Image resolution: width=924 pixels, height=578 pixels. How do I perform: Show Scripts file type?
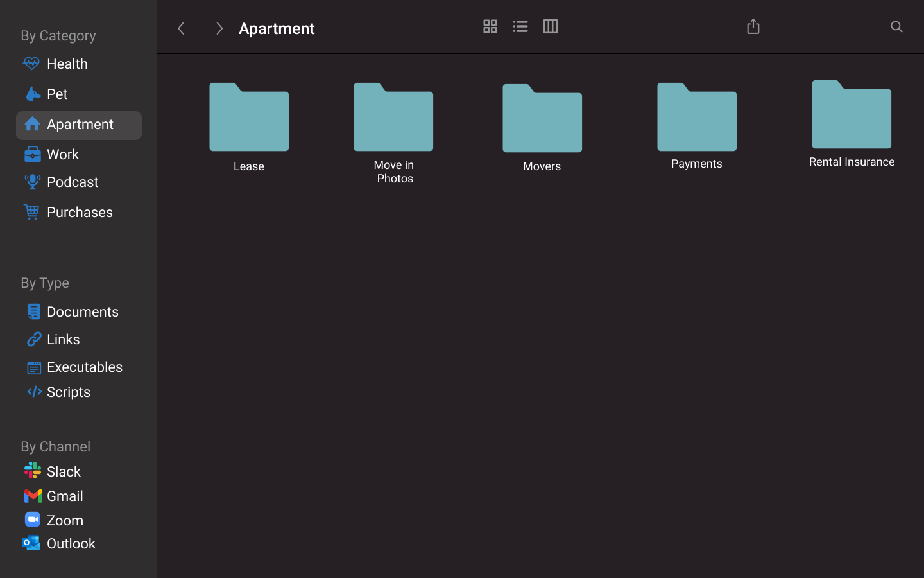tap(69, 392)
